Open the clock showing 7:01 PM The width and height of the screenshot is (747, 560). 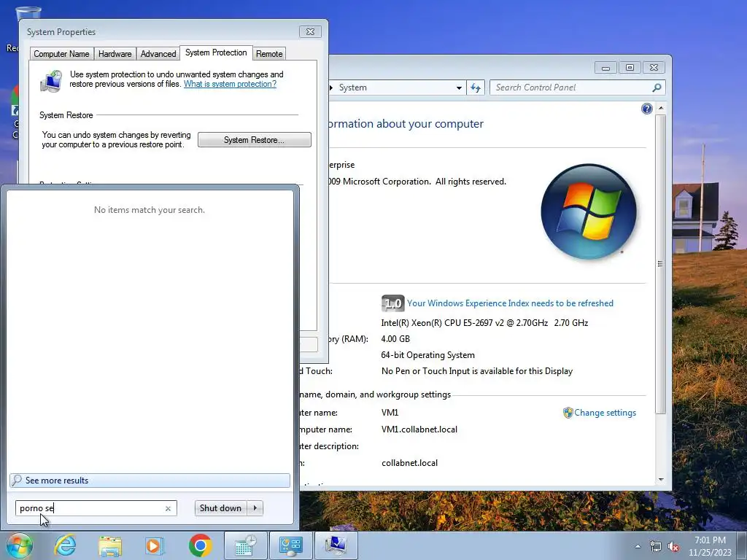pos(710,546)
